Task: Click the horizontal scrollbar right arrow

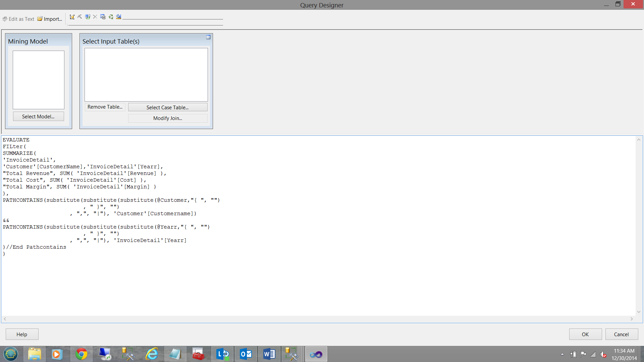Action: point(632,319)
